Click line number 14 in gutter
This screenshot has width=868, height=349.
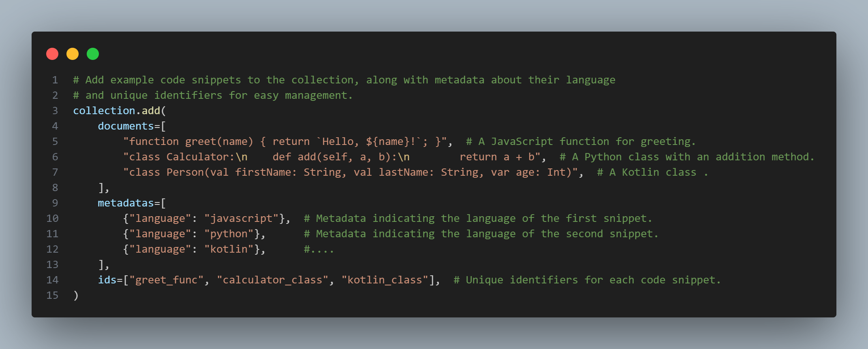point(52,280)
